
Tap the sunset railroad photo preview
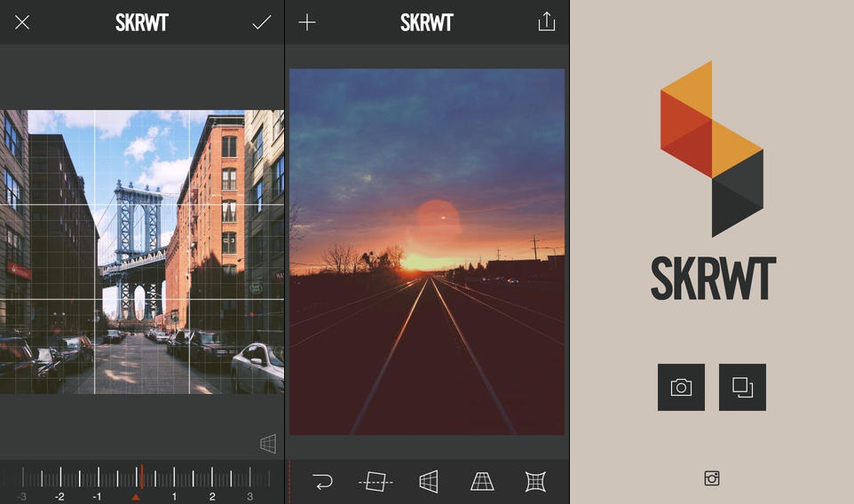point(427,251)
